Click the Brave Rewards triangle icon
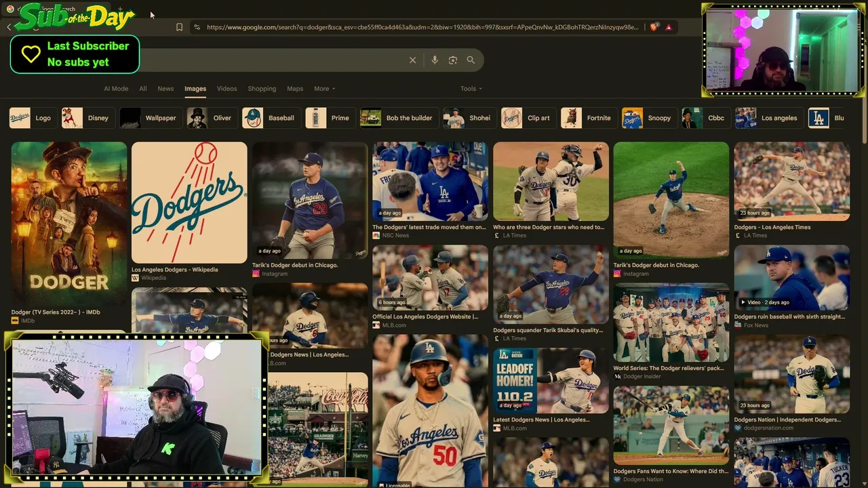Image resolution: width=868 pixels, height=488 pixels. [x=669, y=27]
